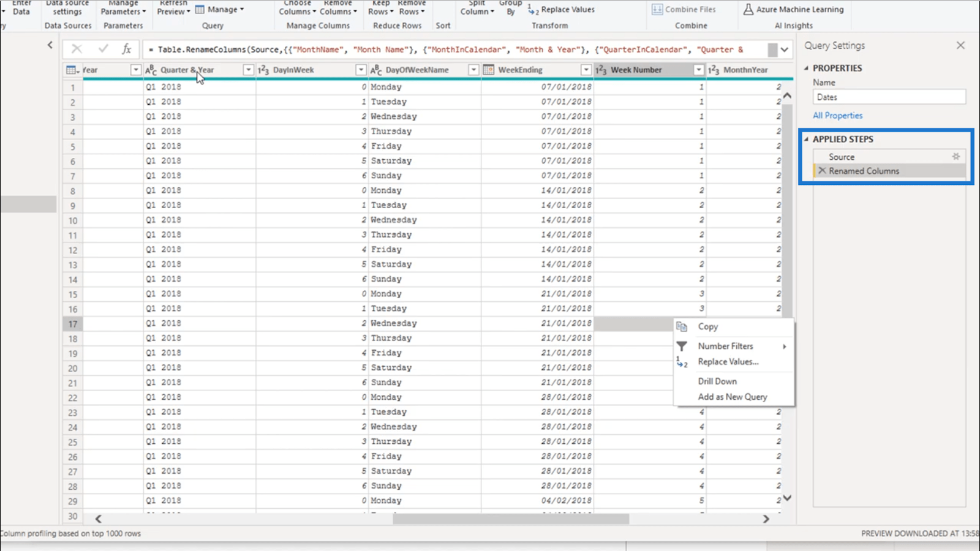Click the text type icon of Quarter & Year
The width and height of the screenshot is (980, 551).
[x=151, y=70]
